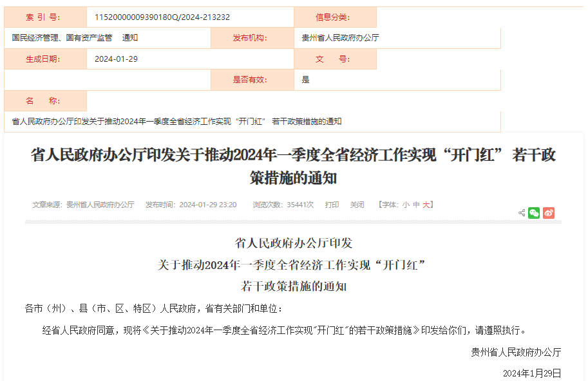Viewport: 588px width, 381px height.
Task: Share the article to Weibo icon
Action: point(547,212)
